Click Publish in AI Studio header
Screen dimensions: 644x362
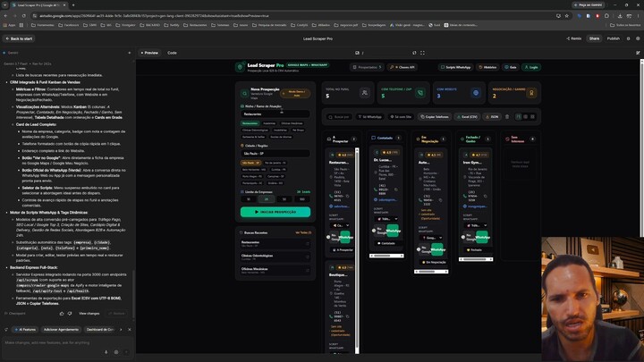pyautogui.click(x=614, y=38)
